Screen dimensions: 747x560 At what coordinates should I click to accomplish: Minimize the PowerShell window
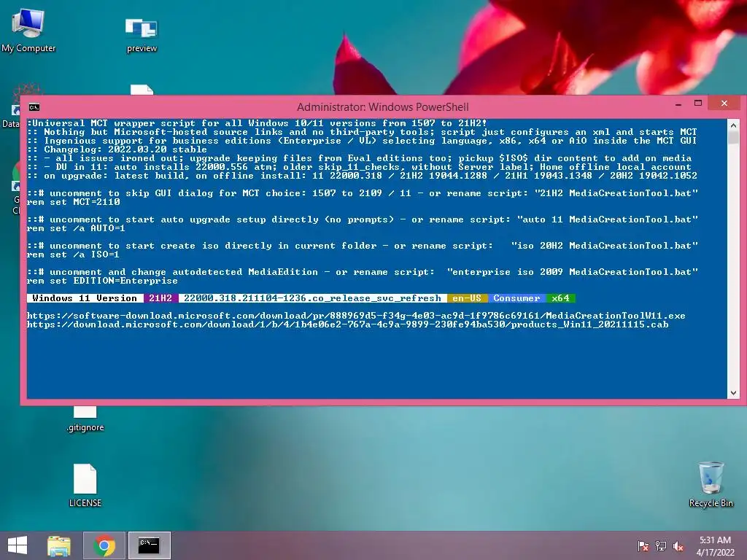[678, 104]
